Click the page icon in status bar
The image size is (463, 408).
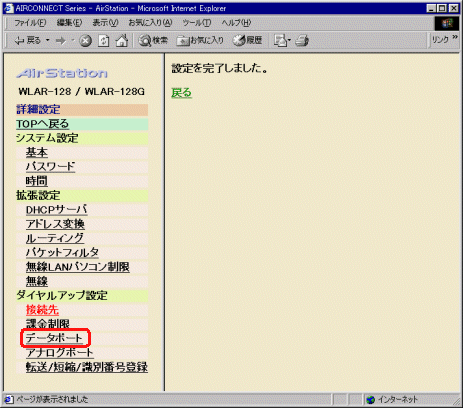9,399
